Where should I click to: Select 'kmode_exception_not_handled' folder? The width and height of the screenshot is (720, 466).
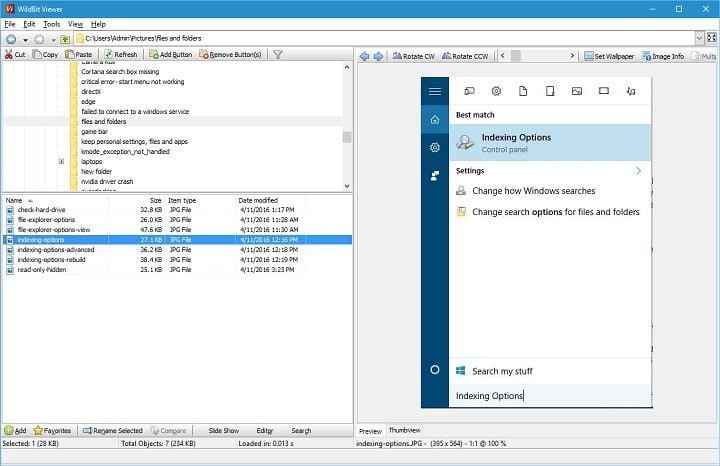(x=125, y=152)
